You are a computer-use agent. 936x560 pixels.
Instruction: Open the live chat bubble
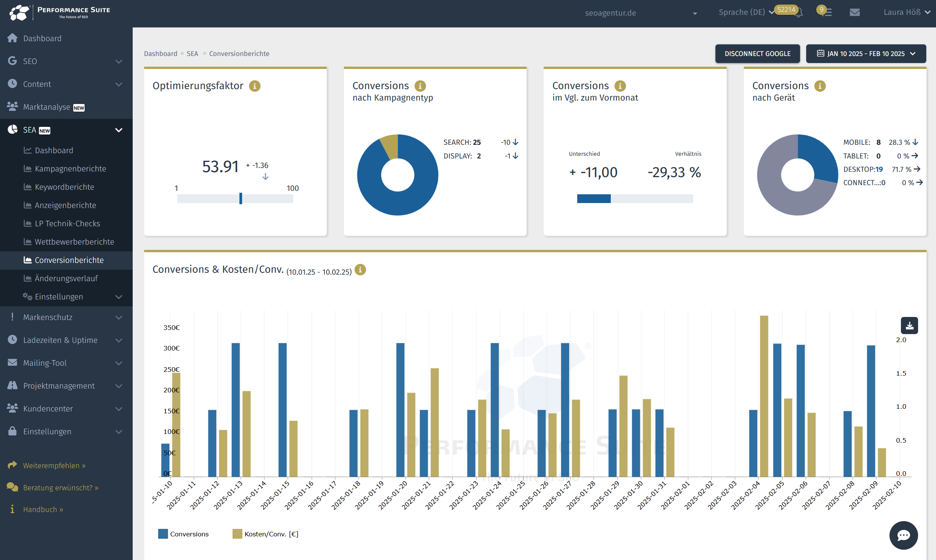[903, 535]
